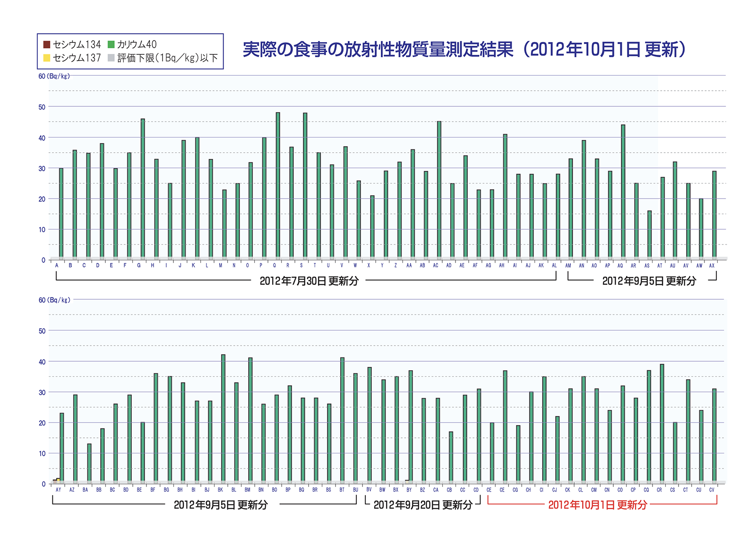Viewport: 756px width, 539px height.
Task: Select the カリウム40 legend label
Action: (x=137, y=44)
